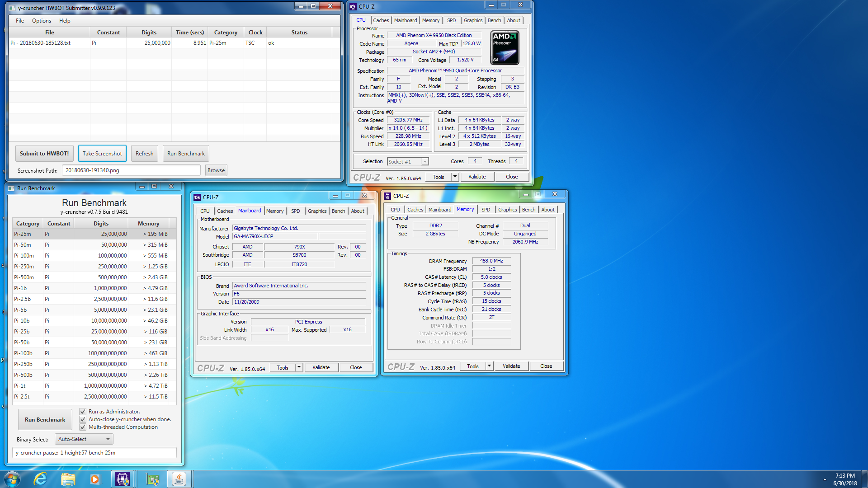The image size is (868, 488).
Task: Expand Tools dropdown in Mainboard window
Action: tap(299, 367)
